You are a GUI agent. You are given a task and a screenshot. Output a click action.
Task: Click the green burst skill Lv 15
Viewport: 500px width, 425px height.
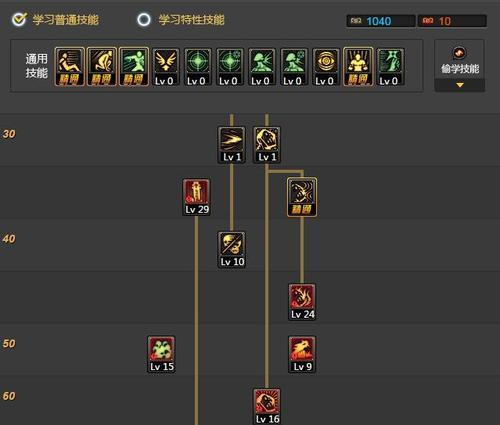[161, 354]
